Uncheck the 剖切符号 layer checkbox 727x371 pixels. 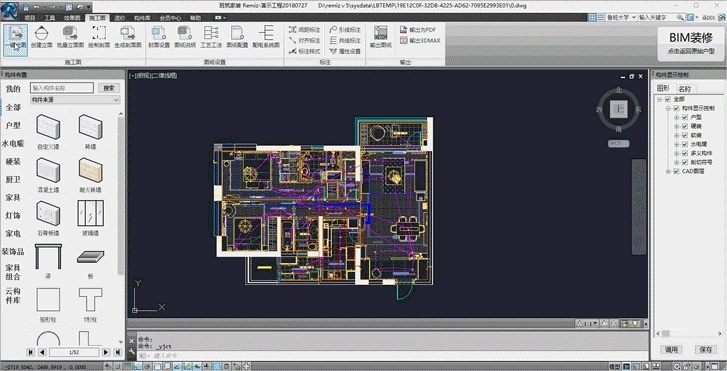tap(685, 162)
